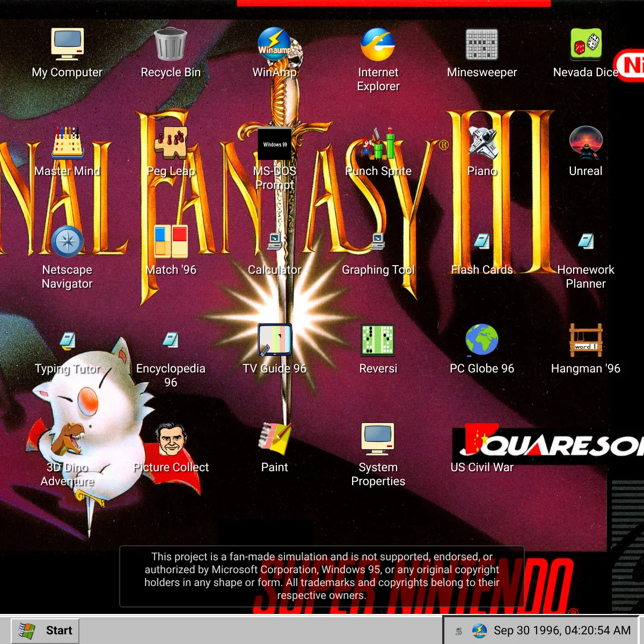
Task: Open the PC Globe 96 icon
Action: pyautogui.click(x=482, y=341)
